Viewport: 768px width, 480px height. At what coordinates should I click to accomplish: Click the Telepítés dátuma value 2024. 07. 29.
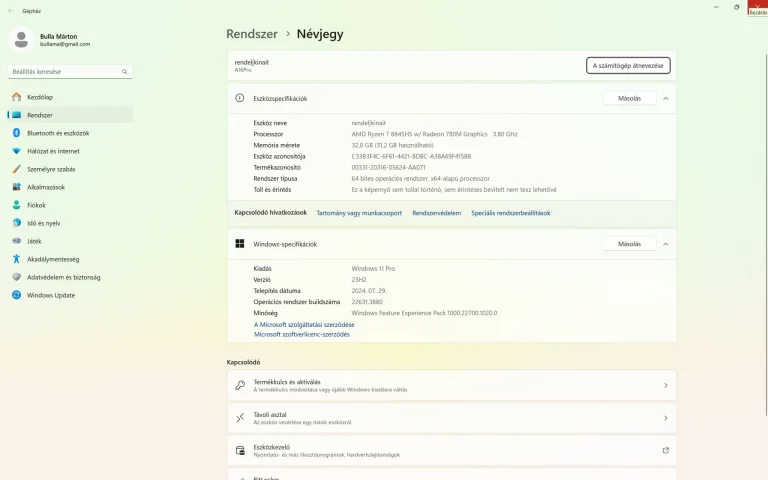[x=368, y=290]
